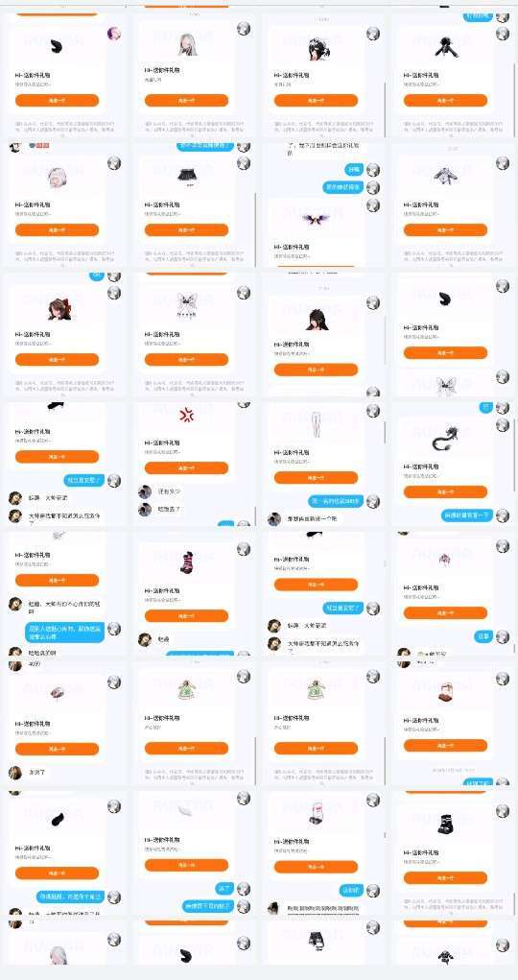Tap orange button below red anger symbol

point(186,468)
